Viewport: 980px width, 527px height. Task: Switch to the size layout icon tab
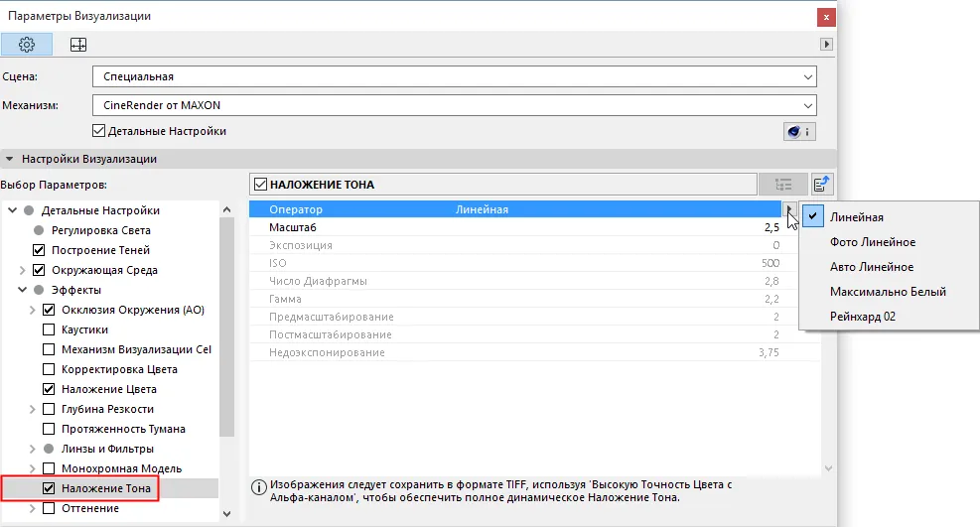coord(78,45)
